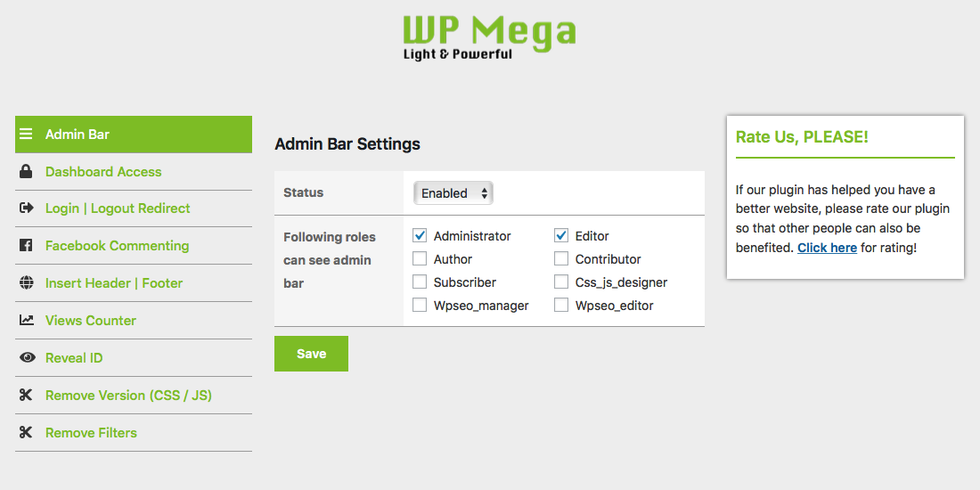Screen dimensions: 980x490
Task: Open the Status Enabled dropdown
Action: click(x=453, y=193)
